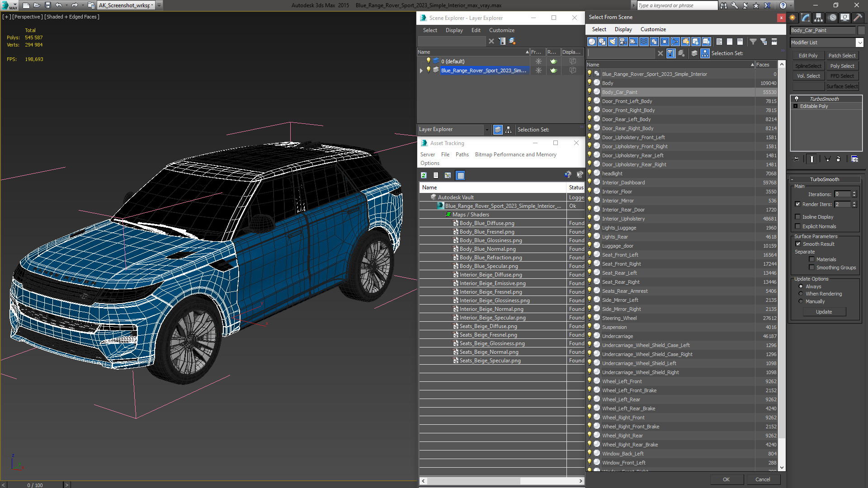Click Configure Modifier Sets icon

click(x=854, y=159)
